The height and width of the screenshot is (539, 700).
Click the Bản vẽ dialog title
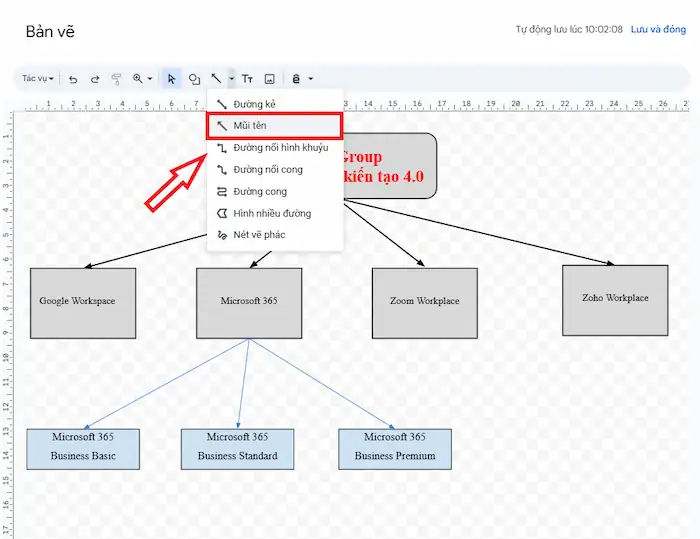(50, 32)
